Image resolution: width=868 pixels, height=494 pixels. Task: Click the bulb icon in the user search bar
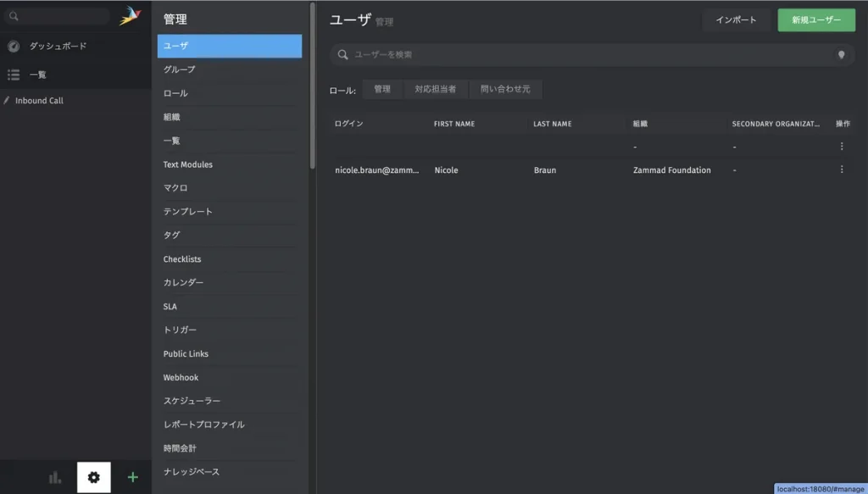point(842,55)
